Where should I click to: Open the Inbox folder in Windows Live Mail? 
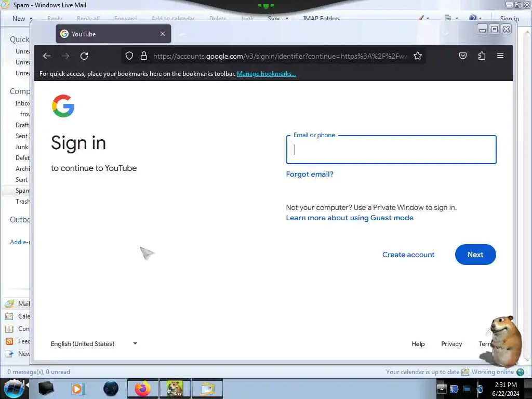[x=22, y=103]
